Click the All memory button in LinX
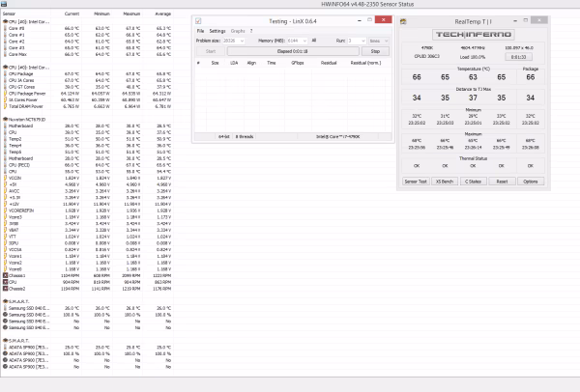The height and width of the screenshot is (392, 580). tap(313, 41)
